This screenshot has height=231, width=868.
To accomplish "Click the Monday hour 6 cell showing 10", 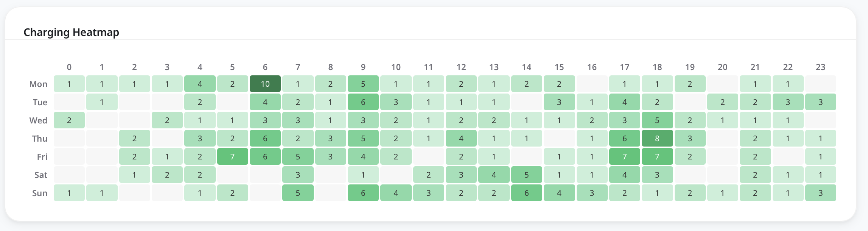I will (265, 84).
